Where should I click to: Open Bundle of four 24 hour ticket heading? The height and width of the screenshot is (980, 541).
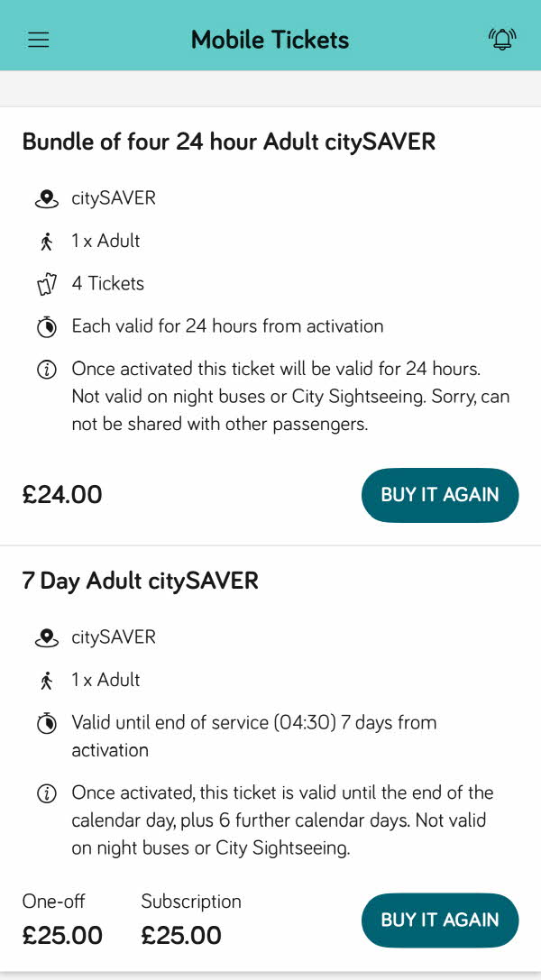coord(228,142)
